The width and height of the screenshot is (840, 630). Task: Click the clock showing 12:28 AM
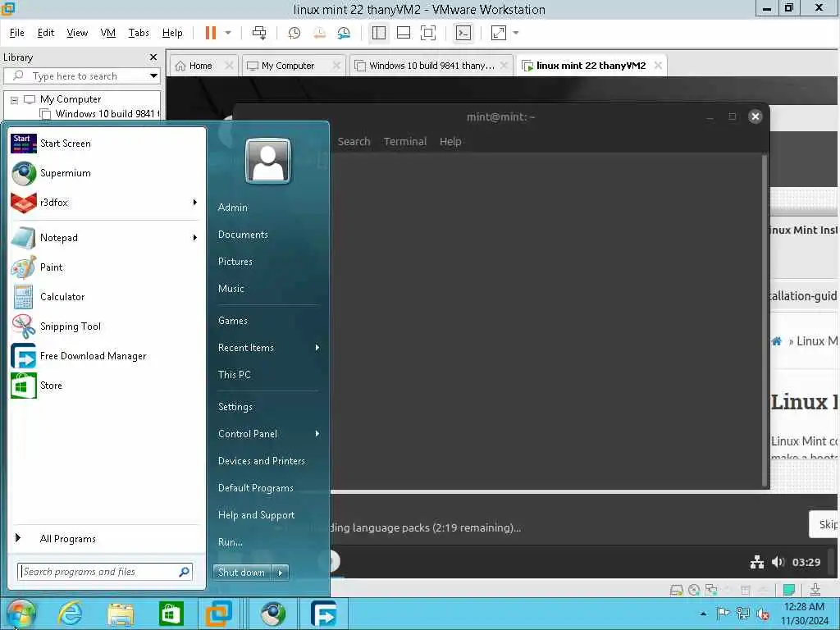[804, 607]
